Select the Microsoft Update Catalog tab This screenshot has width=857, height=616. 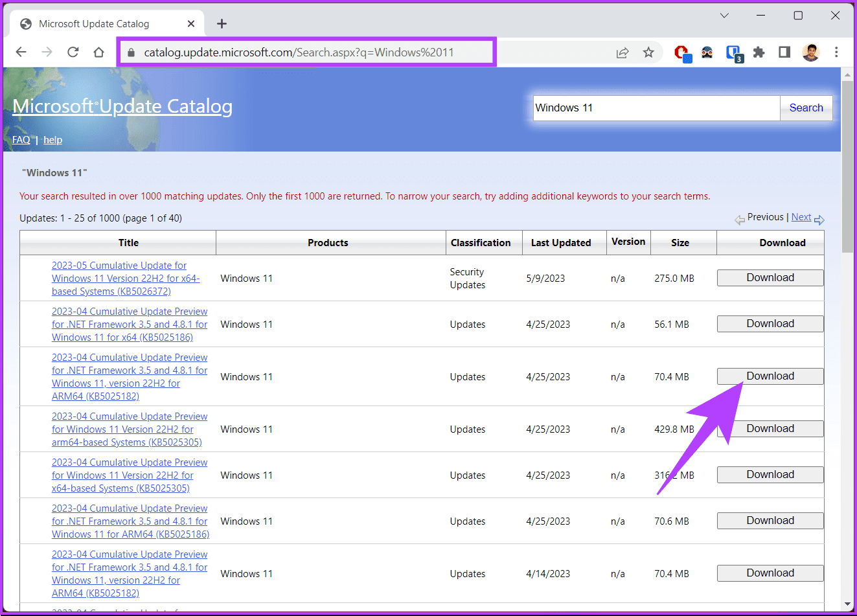(94, 24)
